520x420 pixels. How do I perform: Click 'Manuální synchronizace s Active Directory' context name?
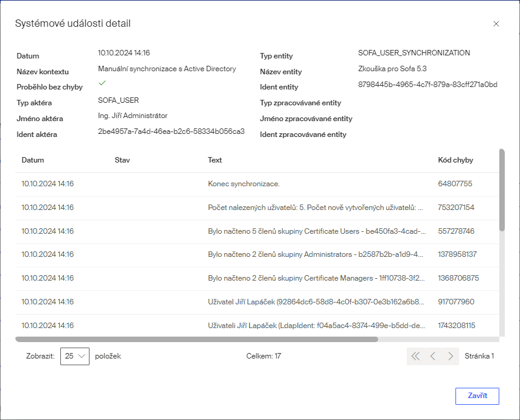(167, 69)
